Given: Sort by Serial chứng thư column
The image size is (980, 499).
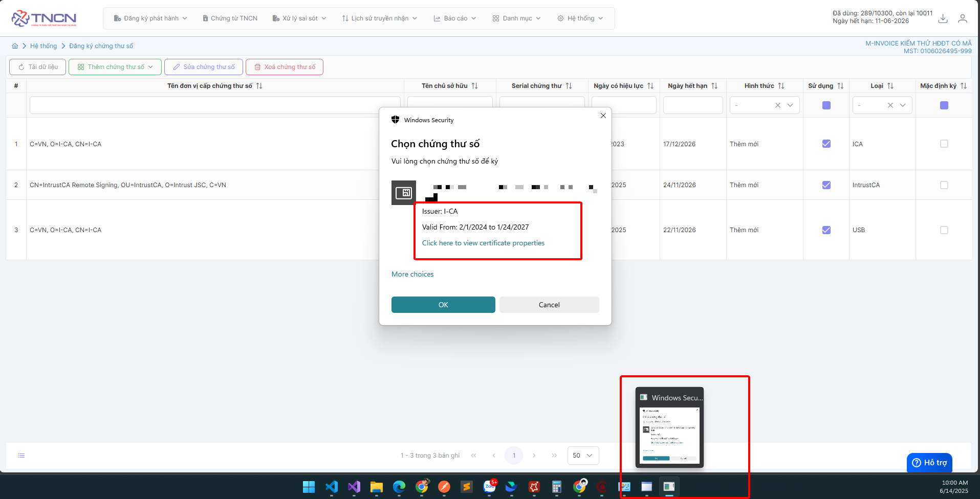Looking at the screenshot, I should pyautogui.click(x=569, y=86).
